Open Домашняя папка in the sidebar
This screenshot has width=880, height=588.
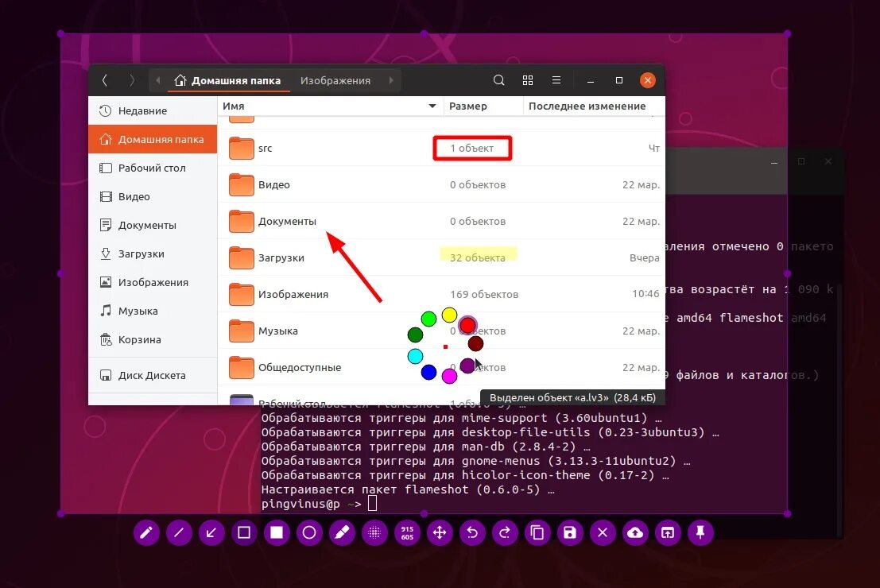[153, 139]
